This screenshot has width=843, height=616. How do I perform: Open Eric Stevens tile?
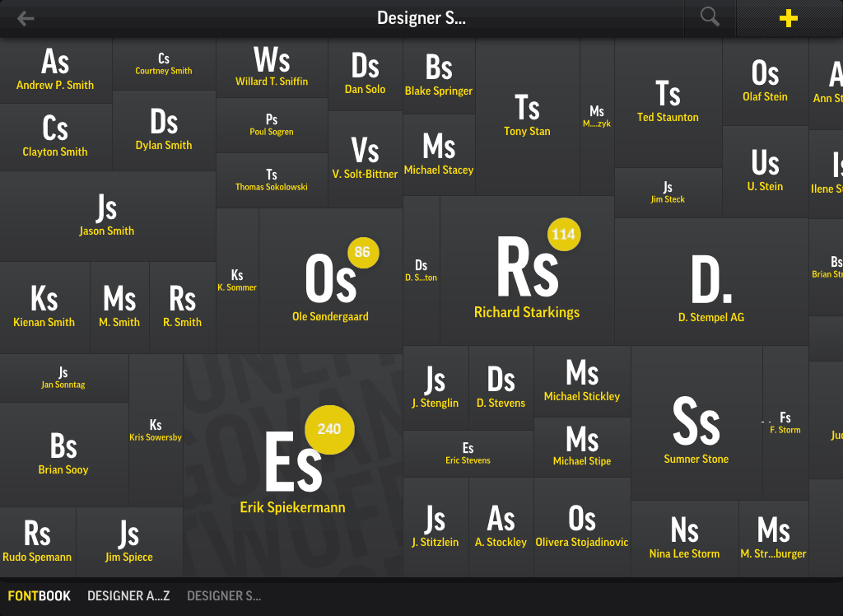[468, 454]
